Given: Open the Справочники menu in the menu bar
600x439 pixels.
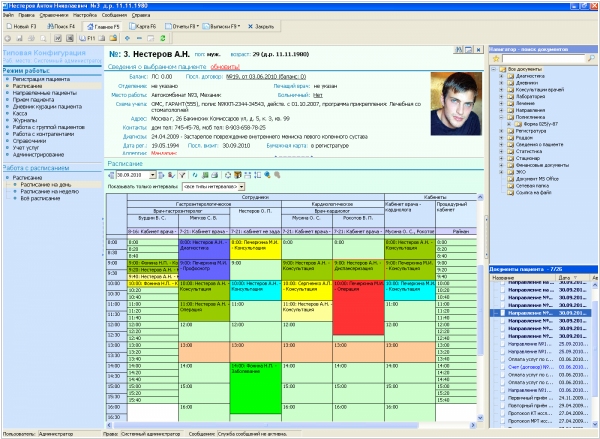Looking at the screenshot, I should point(54,15).
